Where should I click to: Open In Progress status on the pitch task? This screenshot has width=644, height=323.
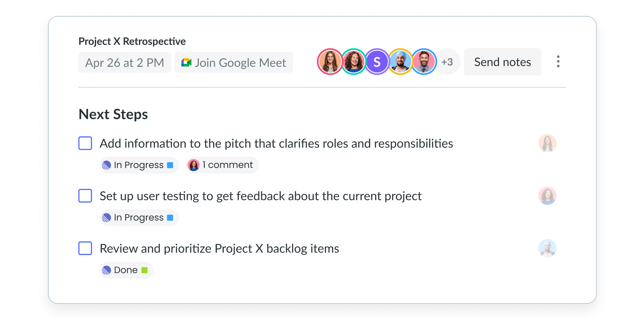coord(139,165)
